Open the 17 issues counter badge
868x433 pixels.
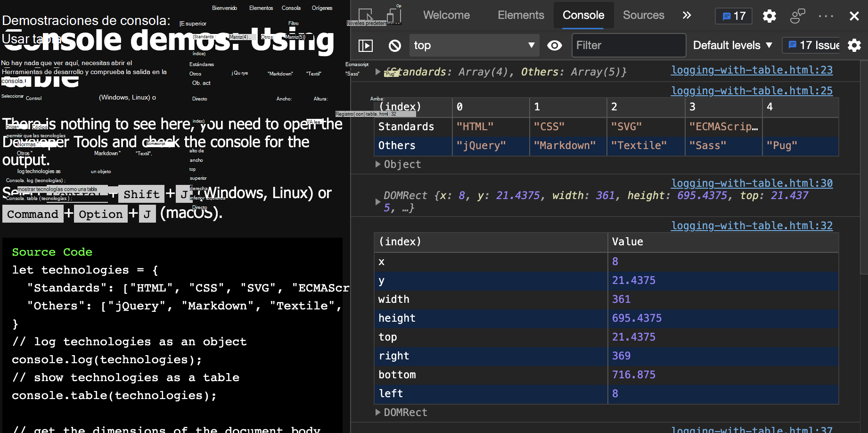[734, 16]
